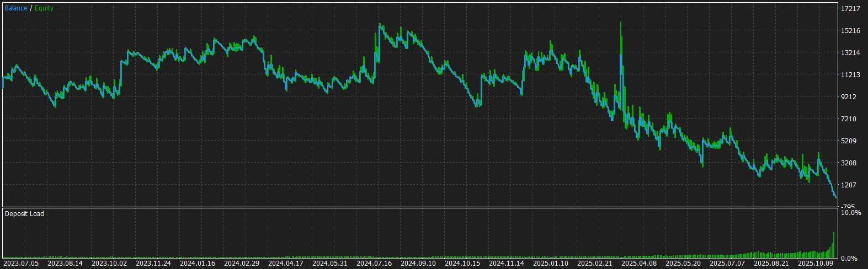868x269 pixels.
Task: Click the 17217 value on the axis
Action: click(x=850, y=9)
